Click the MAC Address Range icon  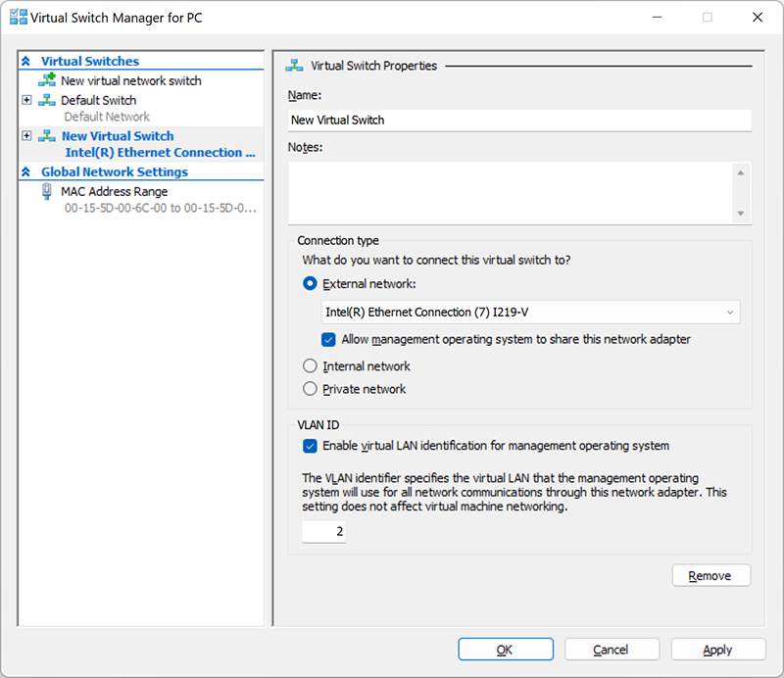click(46, 192)
